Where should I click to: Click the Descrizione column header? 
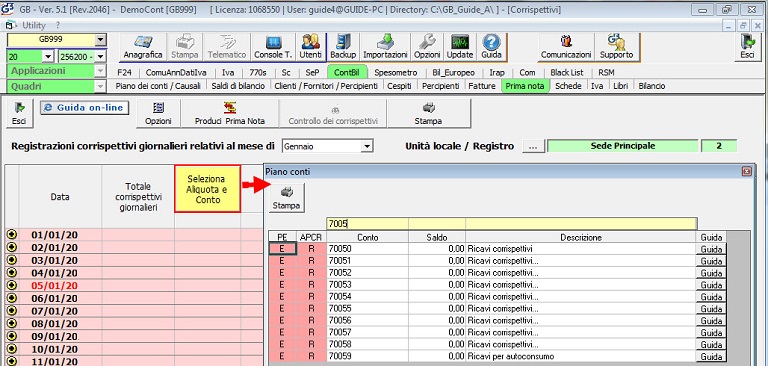[x=581, y=237]
